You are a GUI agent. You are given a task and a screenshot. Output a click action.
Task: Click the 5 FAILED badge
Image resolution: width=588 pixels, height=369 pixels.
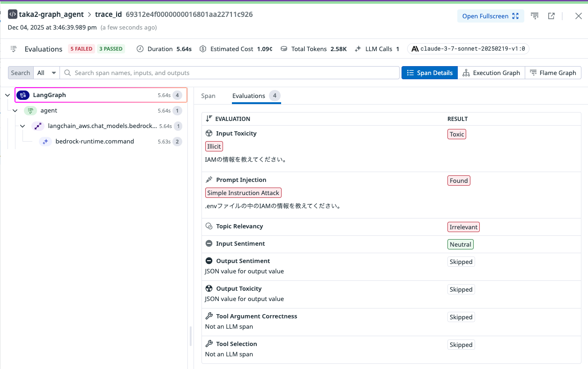pyautogui.click(x=82, y=49)
